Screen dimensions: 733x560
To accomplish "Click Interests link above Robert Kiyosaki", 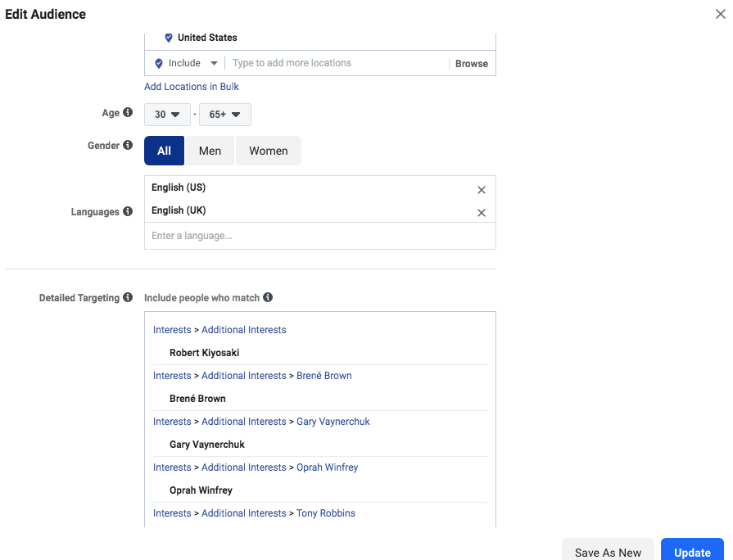I will tap(172, 330).
